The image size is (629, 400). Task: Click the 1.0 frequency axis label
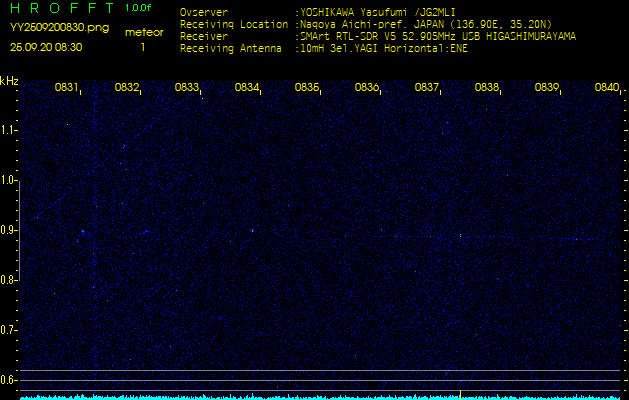[x=9, y=180]
